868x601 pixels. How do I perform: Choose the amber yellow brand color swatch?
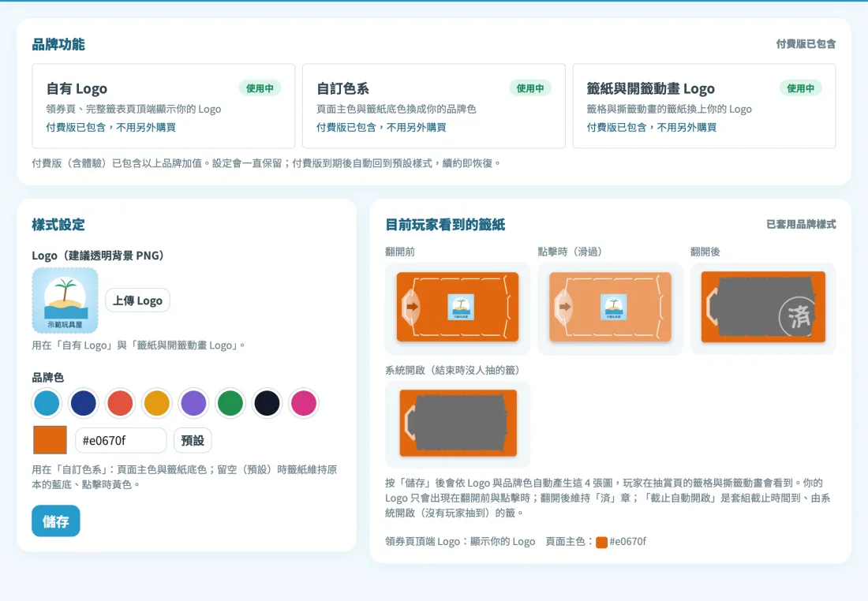pos(157,403)
